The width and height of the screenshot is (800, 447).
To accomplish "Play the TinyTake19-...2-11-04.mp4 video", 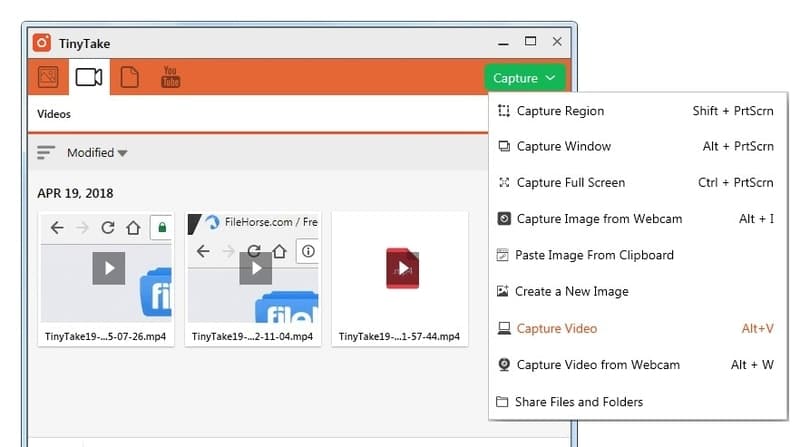I will (x=256, y=268).
